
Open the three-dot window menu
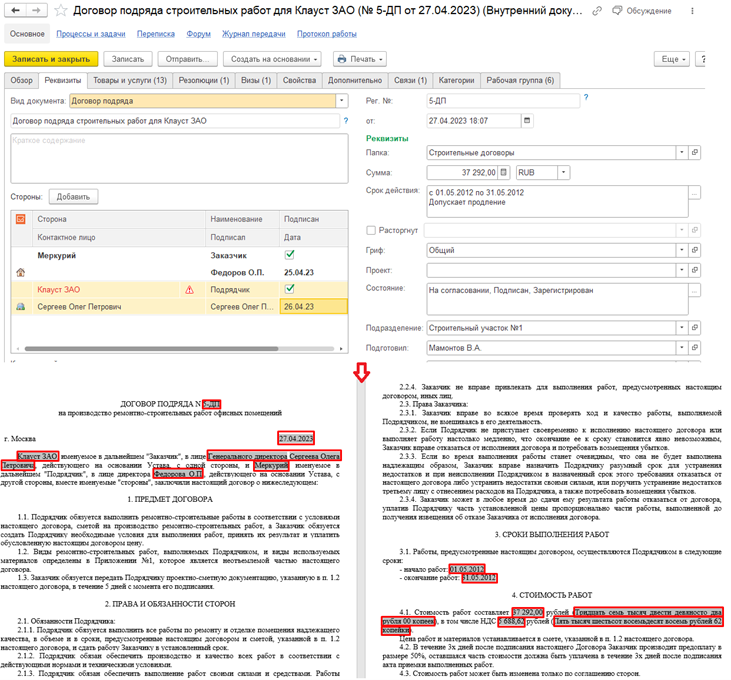692,11
